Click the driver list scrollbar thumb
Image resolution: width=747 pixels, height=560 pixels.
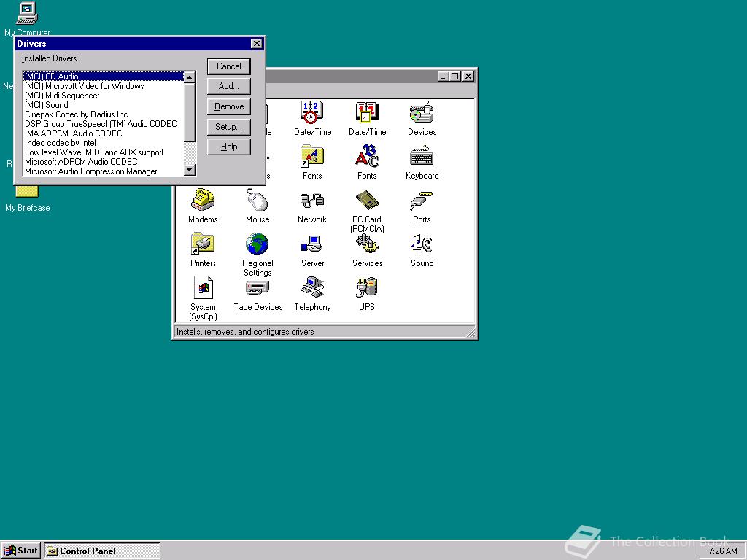click(190, 112)
